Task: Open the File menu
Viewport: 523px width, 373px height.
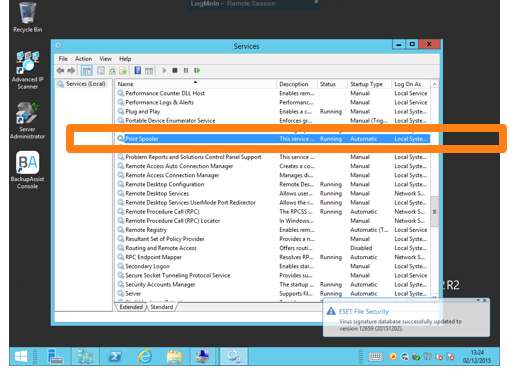Action: tap(63, 59)
